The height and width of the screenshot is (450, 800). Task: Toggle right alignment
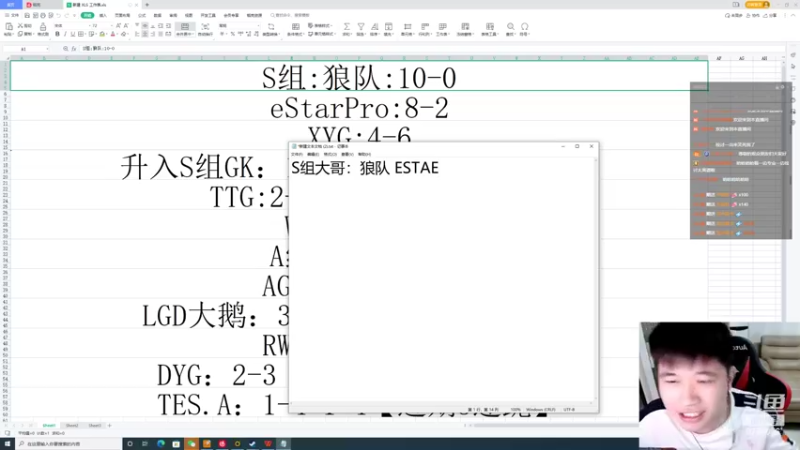(153, 34)
